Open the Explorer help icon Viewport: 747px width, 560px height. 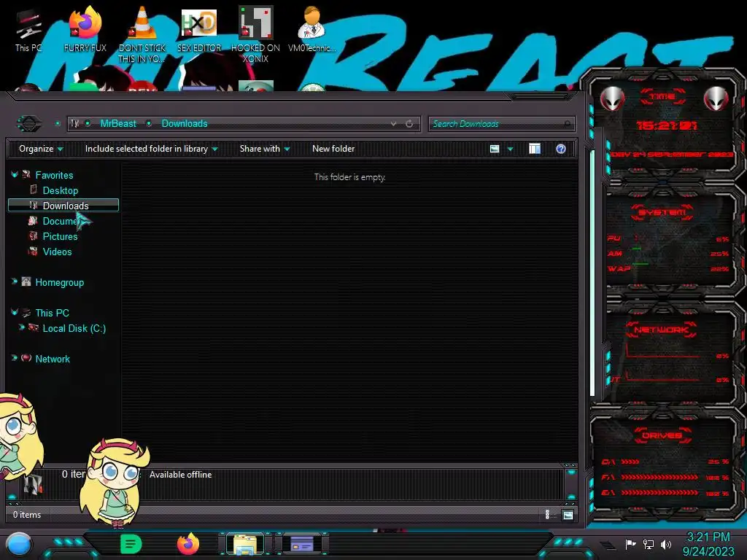point(561,149)
